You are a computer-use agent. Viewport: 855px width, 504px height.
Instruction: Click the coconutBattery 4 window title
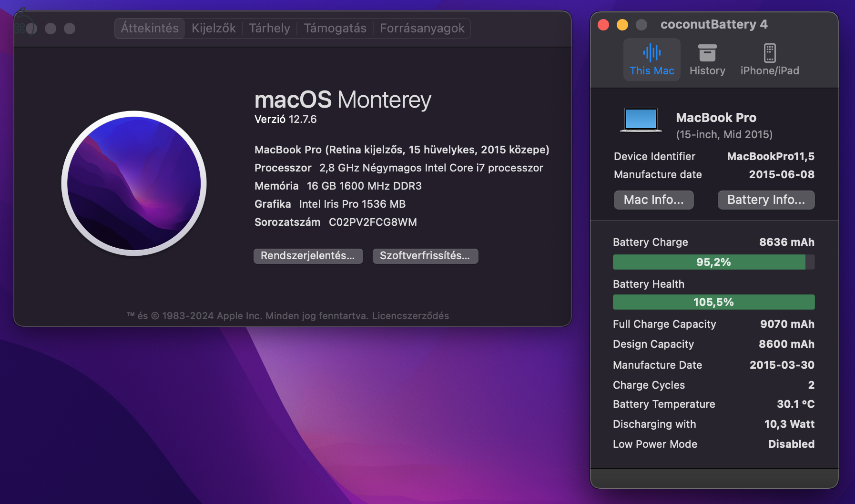coord(714,24)
